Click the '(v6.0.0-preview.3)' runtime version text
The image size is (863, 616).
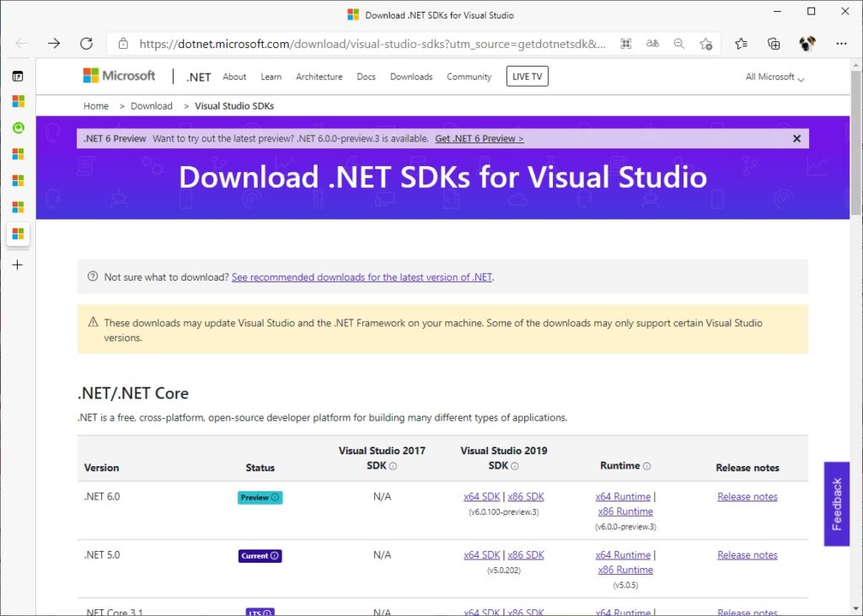(625, 527)
